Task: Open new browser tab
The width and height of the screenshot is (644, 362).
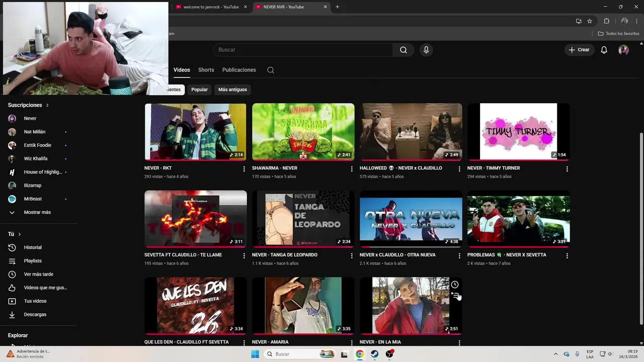Action: click(337, 7)
